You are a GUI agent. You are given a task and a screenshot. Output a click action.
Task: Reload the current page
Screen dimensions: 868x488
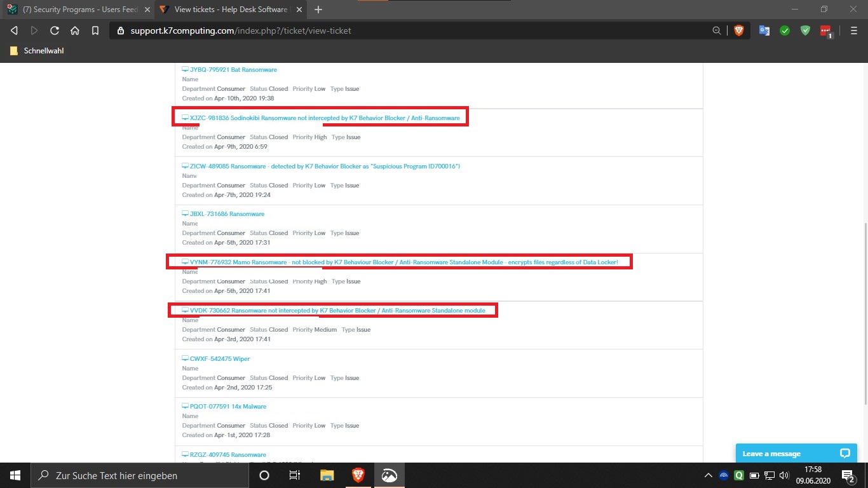[55, 30]
